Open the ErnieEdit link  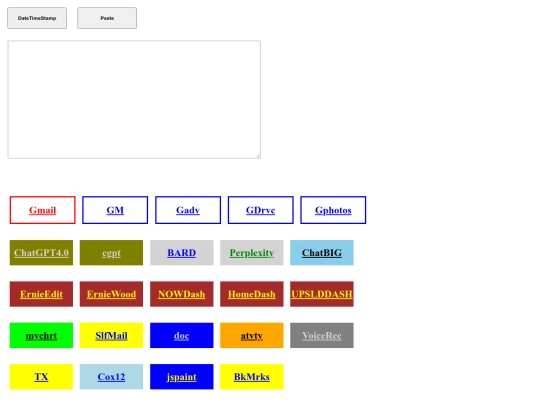(x=41, y=294)
